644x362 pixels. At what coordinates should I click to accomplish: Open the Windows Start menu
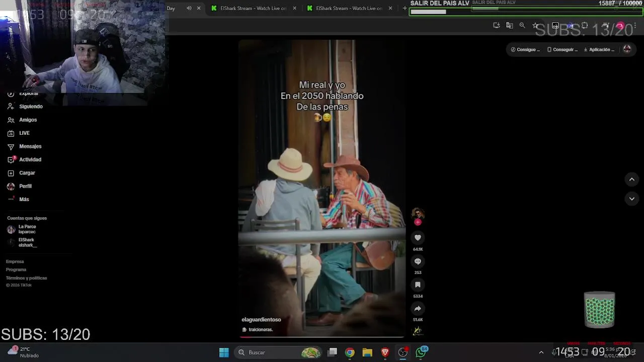click(x=224, y=352)
